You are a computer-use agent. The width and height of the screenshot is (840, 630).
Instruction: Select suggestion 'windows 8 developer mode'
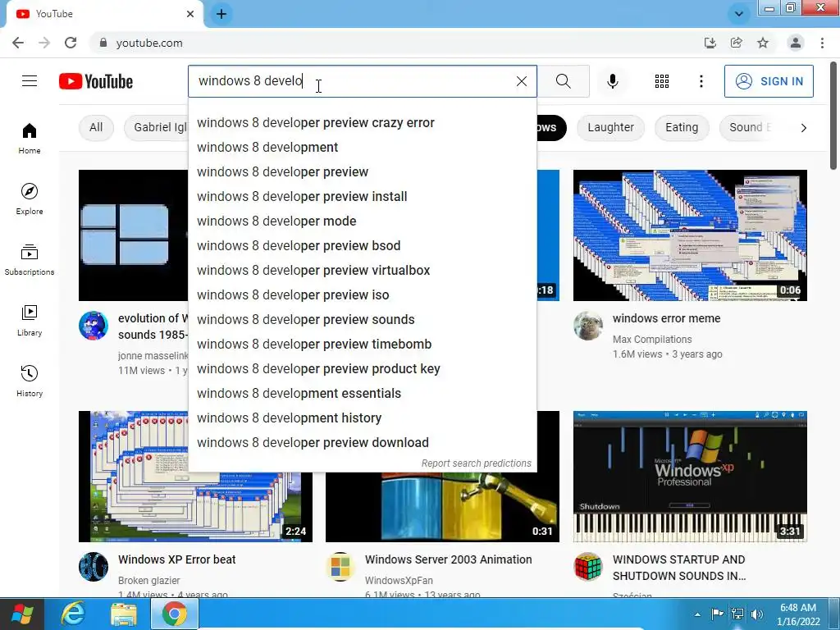click(362, 221)
